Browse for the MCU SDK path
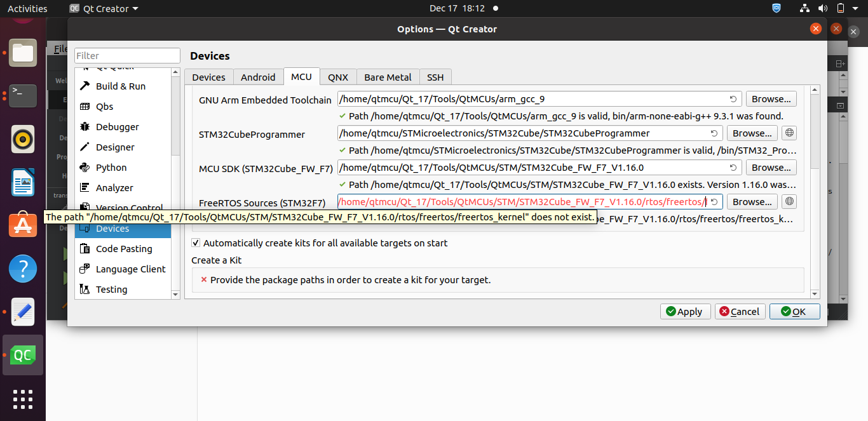This screenshot has width=868, height=421. pyautogui.click(x=771, y=168)
